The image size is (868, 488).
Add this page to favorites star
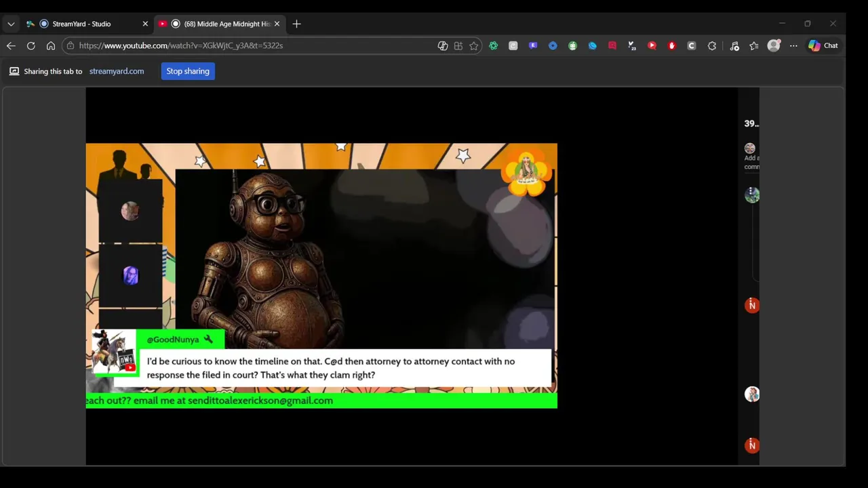point(474,45)
